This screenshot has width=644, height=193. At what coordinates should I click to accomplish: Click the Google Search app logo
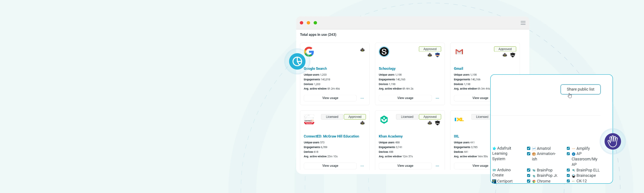click(309, 52)
